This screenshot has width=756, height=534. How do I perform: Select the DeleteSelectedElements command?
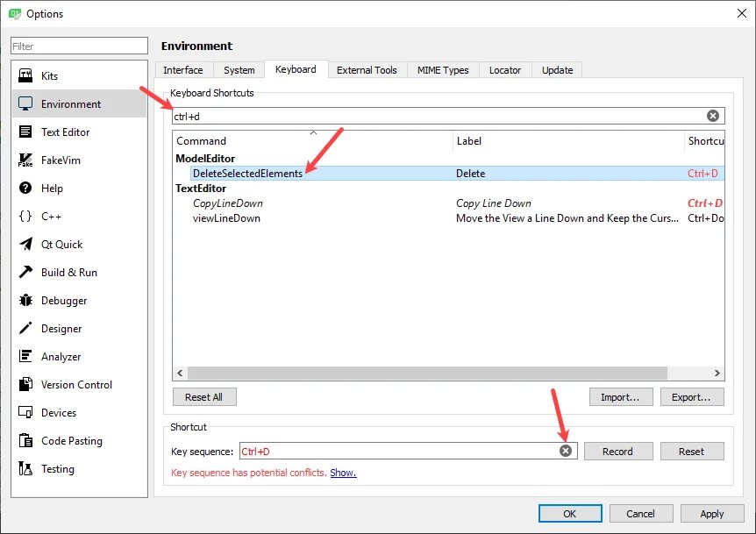[247, 173]
